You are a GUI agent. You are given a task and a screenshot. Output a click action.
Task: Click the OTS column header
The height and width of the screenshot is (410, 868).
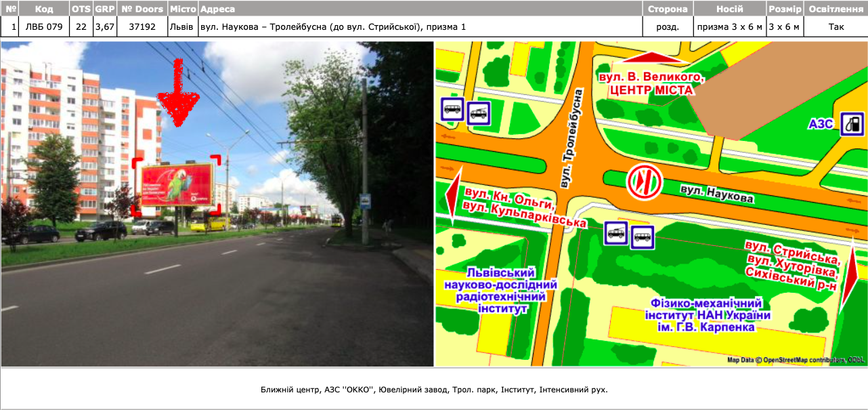pyautogui.click(x=81, y=9)
